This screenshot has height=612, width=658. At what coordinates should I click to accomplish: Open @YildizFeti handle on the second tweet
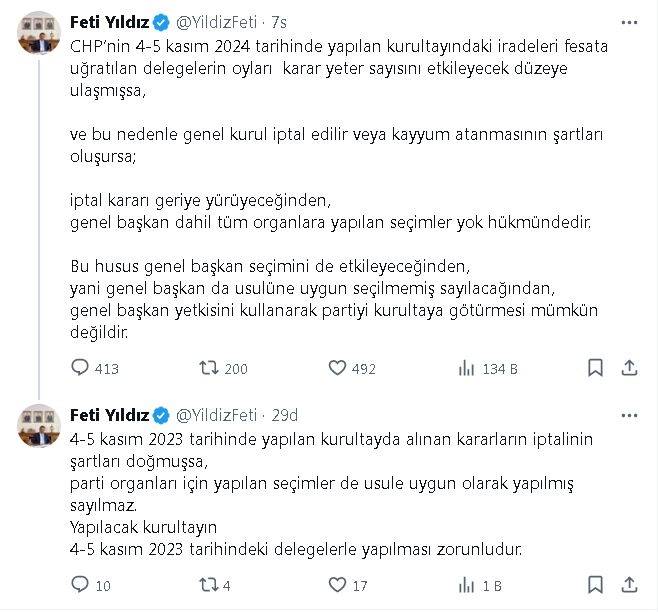pyautogui.click(x=217, y=414)
